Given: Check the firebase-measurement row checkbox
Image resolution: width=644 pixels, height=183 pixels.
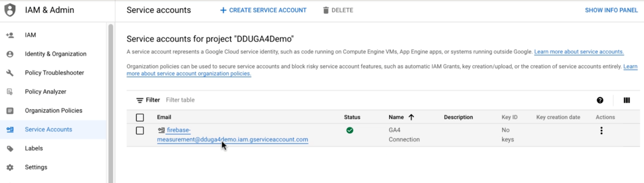Looking at the screenshot, I should coord(140,131).
